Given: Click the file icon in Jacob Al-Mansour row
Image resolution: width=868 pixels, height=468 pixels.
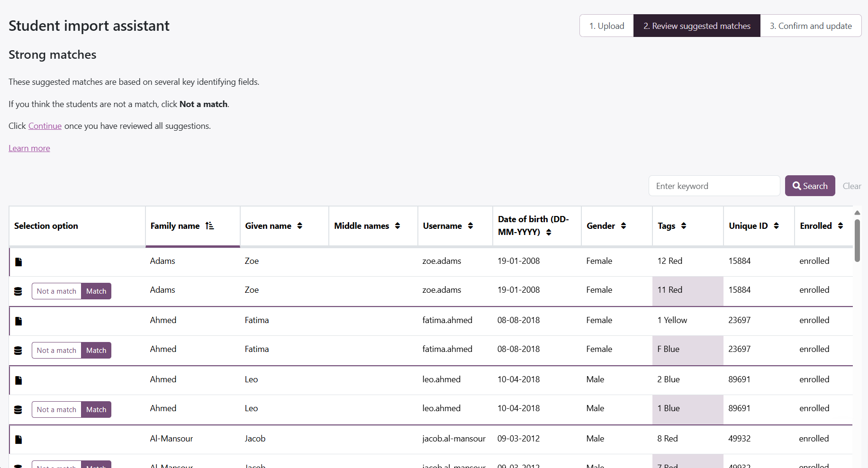Looking at the screenshot, I should 18,440.
